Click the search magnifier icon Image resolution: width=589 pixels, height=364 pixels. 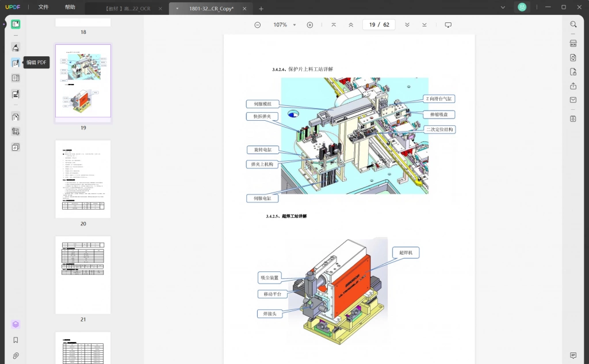(573, 24)
